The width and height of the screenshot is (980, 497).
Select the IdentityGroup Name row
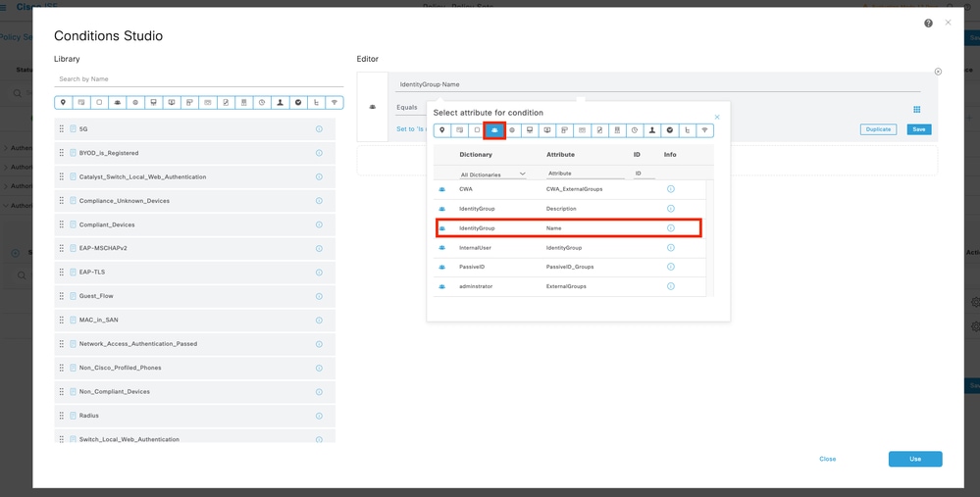pos(569,228)
